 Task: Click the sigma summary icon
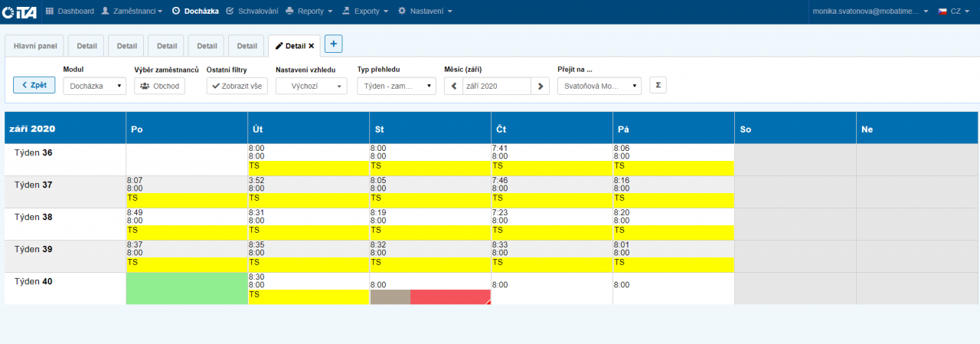coord(657,86)
